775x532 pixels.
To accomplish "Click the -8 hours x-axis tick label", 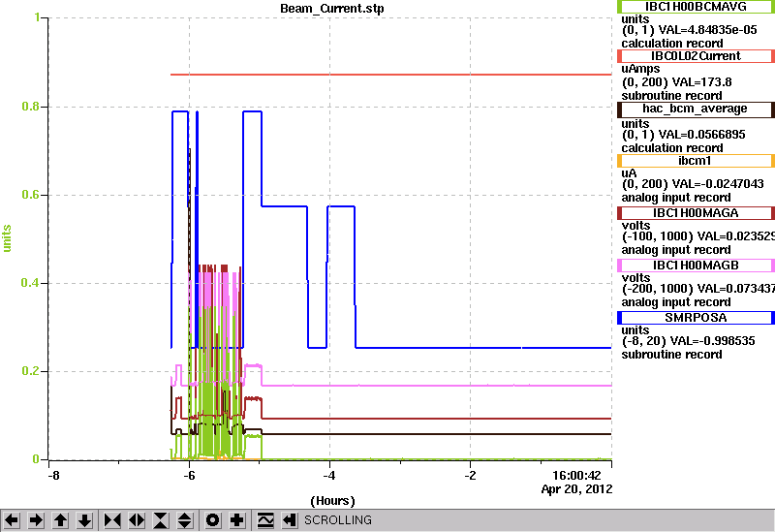I will pyautogui.click(x=54, y=476).
